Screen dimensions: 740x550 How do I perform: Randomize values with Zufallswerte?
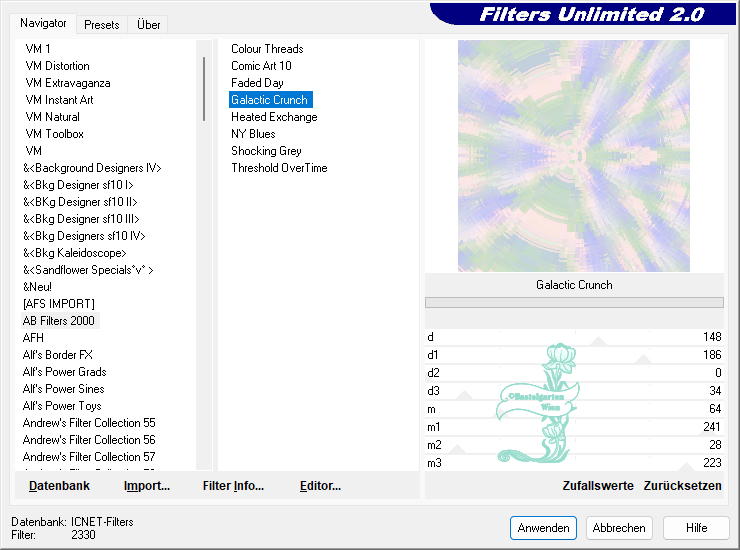[x=598, y=486]
